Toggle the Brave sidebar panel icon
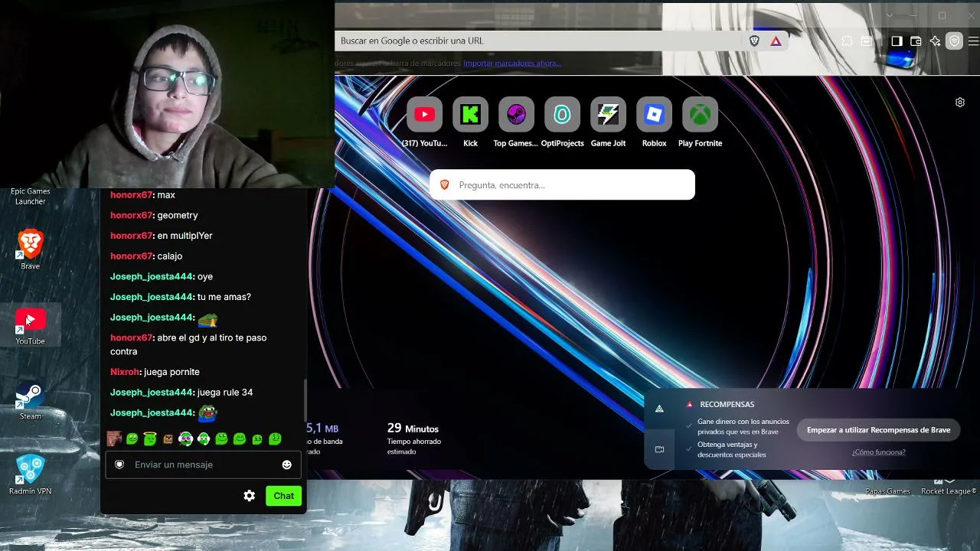This screenshot has height=551, width=980. click(x=897, y=41)
